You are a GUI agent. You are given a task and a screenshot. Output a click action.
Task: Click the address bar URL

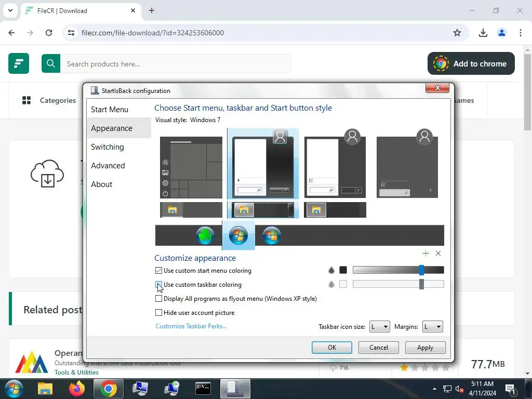click(x=153, y=33)
